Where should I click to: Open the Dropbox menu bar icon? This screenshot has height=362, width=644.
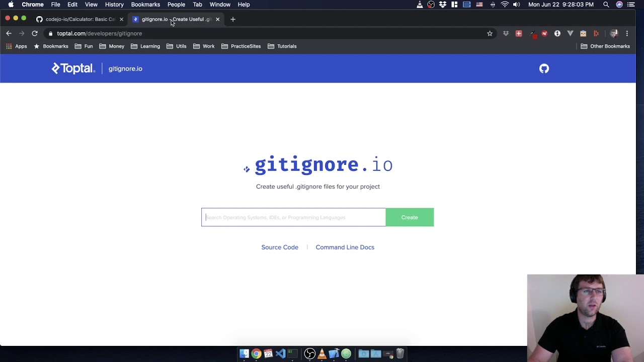point(443,5)
